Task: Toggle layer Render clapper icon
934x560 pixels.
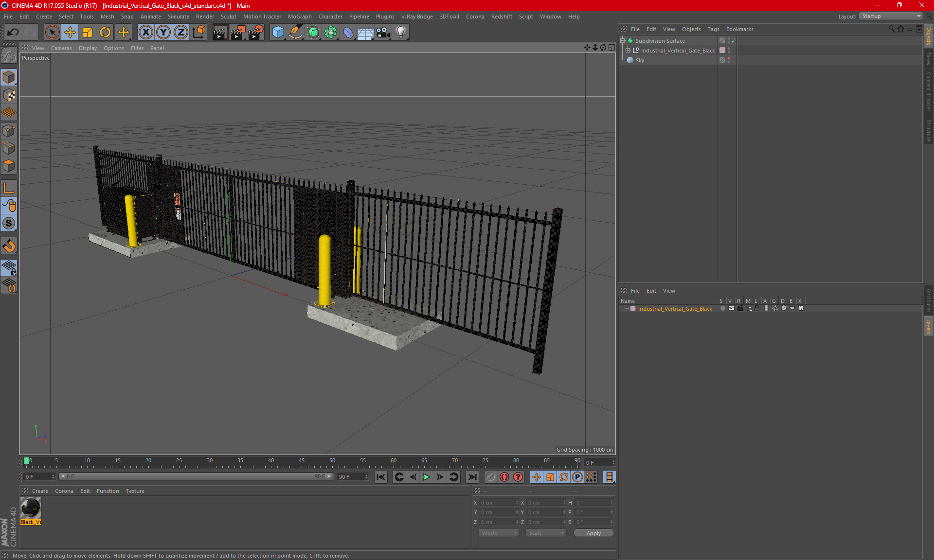Action: pyautogui.click(x=740, y=308)
